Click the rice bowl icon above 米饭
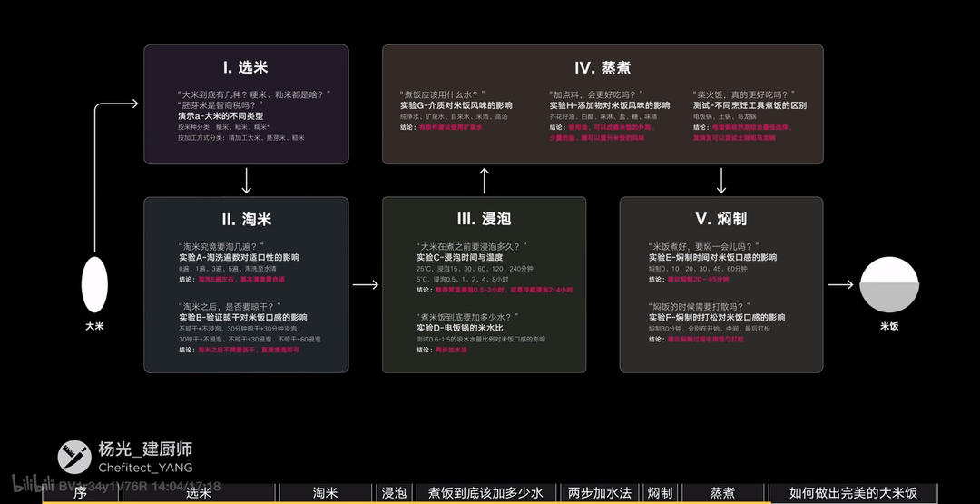980x504 pixels. 889,284
